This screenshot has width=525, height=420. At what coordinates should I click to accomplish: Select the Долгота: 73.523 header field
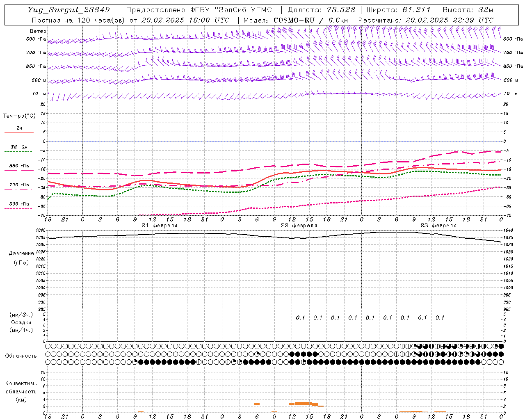pyautogui.click(x=321, y=10)
